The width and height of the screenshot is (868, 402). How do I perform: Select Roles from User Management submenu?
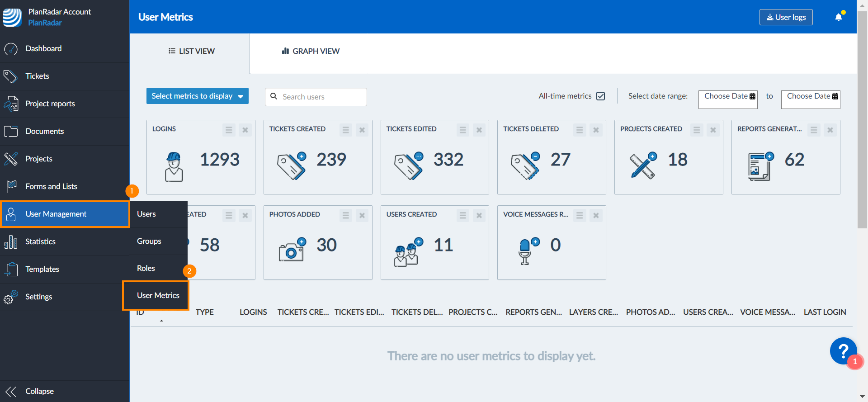pos(146,269)
